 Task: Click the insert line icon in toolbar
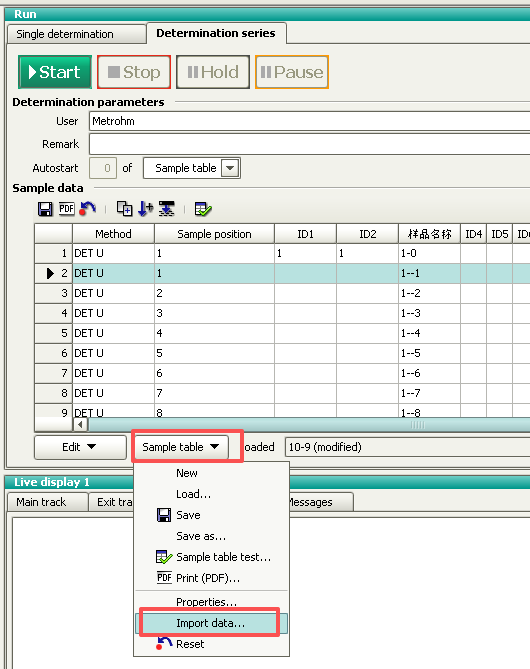coord(166,209)
